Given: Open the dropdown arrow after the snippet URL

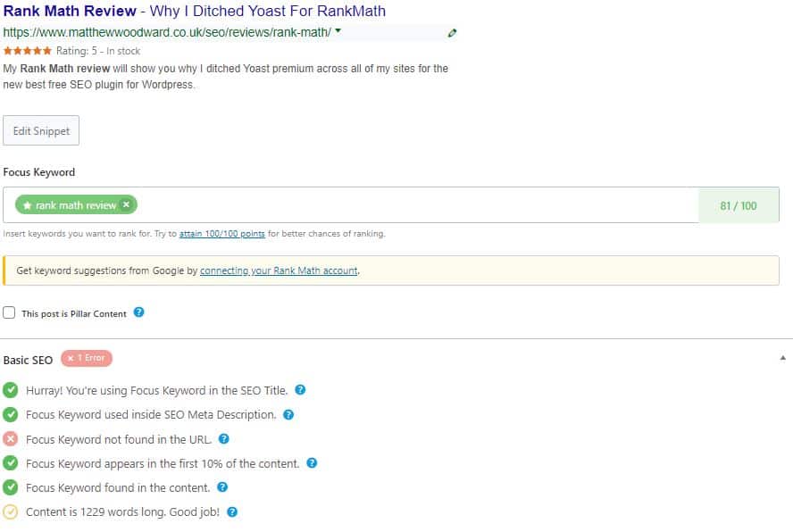Looking at the screenshot, I should click(x=338, y=31).
